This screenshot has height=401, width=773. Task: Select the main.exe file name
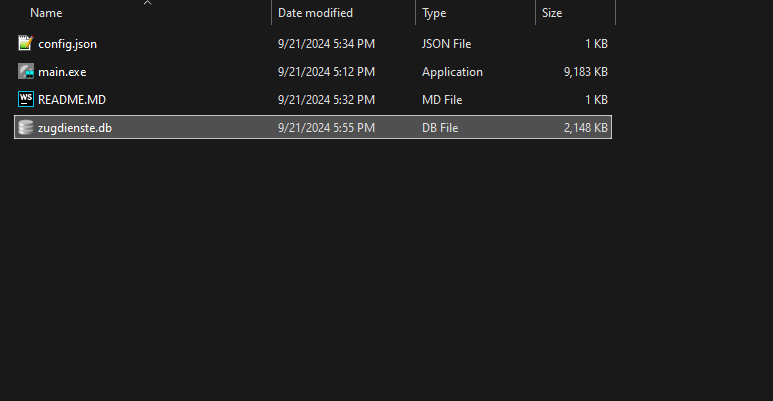(62, 72)
